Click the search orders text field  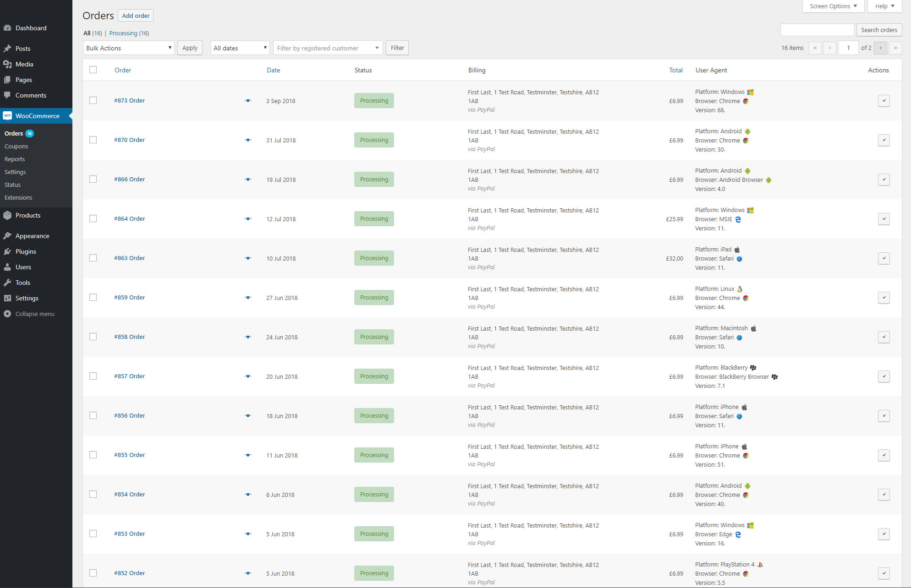click(817, 30)
